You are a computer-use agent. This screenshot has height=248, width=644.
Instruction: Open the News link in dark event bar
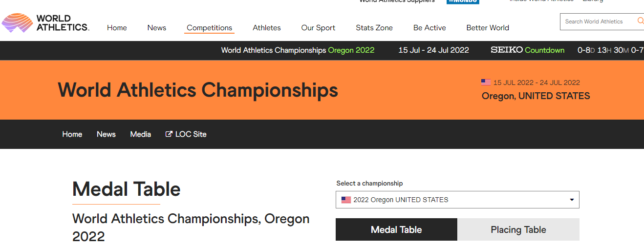[x=106, y=134]
